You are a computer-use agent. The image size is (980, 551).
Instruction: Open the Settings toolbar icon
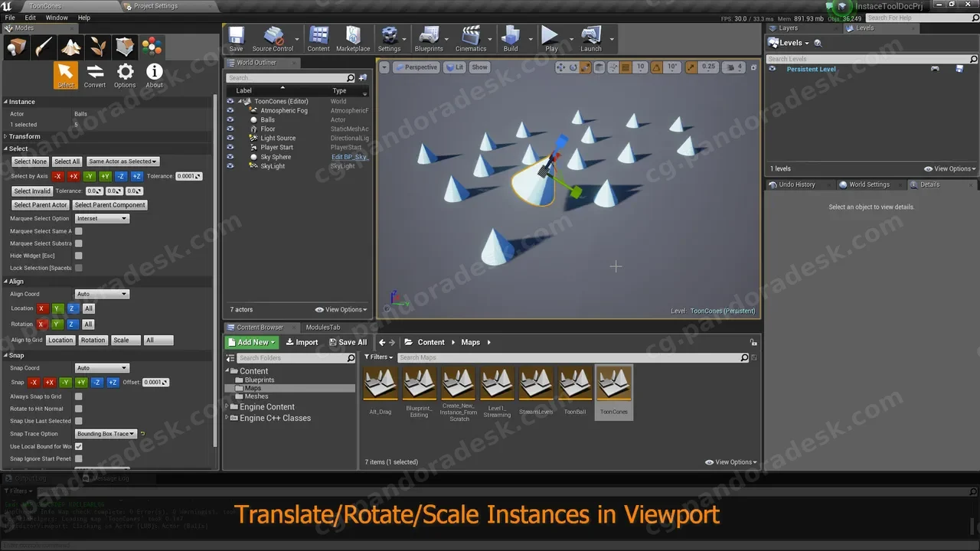389,39
